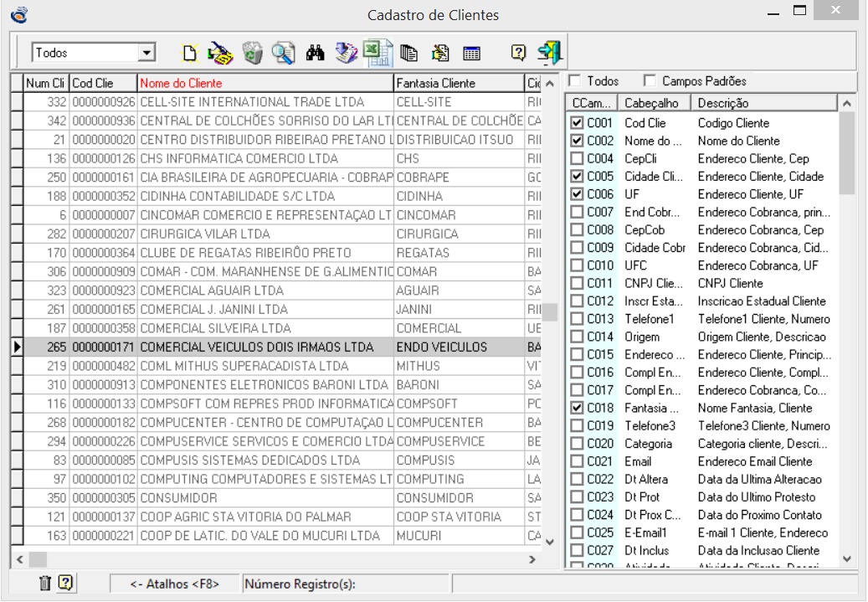Click the Cod Clie column header
Image resolution: width=868 pixels, height=602 pixels.
tap(103, 83)
